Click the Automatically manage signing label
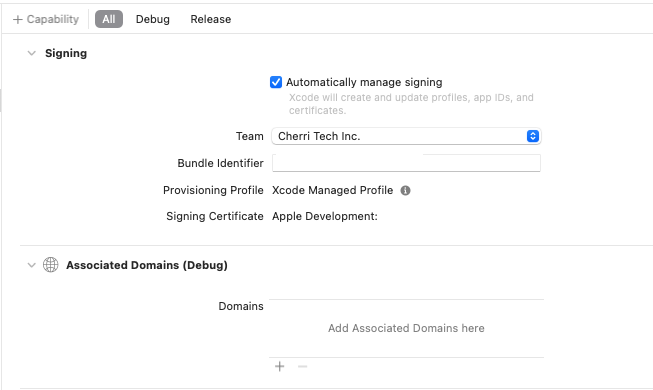 [364, 82]
